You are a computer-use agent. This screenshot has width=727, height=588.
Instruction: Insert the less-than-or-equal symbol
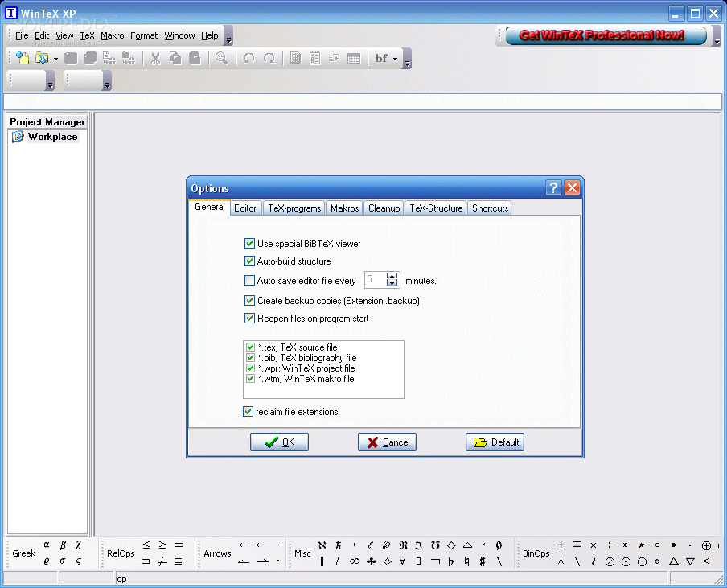coord(146,545)
